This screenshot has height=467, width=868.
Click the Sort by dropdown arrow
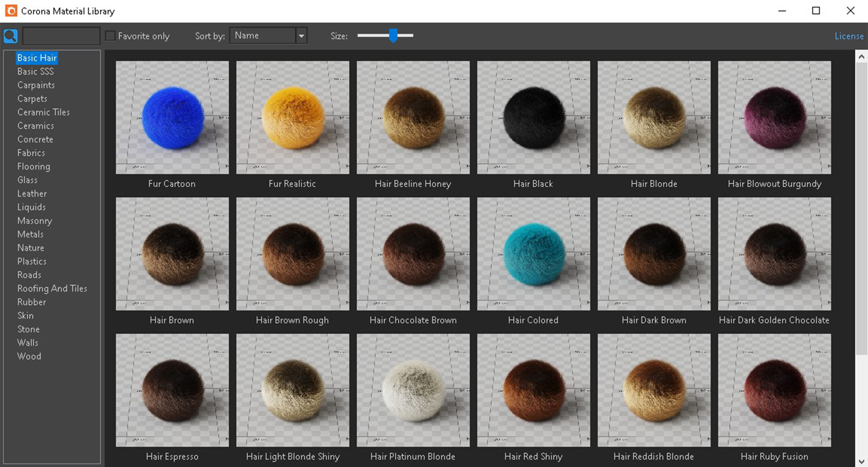click(301, 36)
